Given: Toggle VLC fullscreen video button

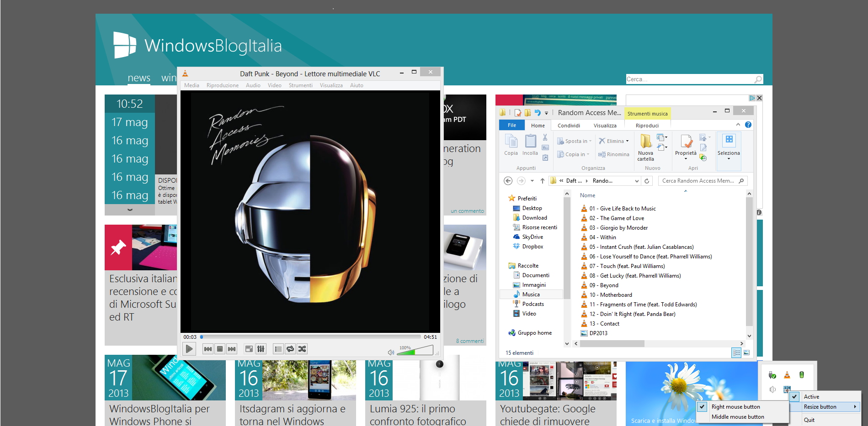Looking at the screenshot, I should [x=249, y=349].
